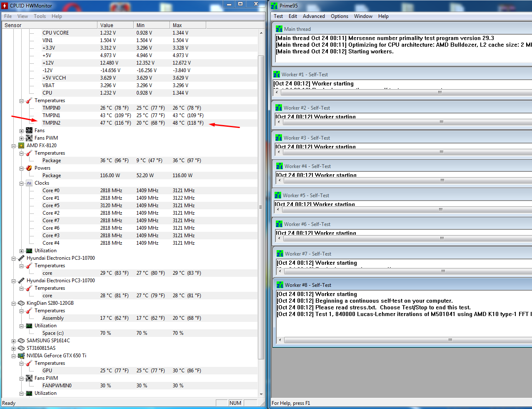
Task: Click the Worker #8 window horizontal scrollbar
Action: [x=403, y=340]
